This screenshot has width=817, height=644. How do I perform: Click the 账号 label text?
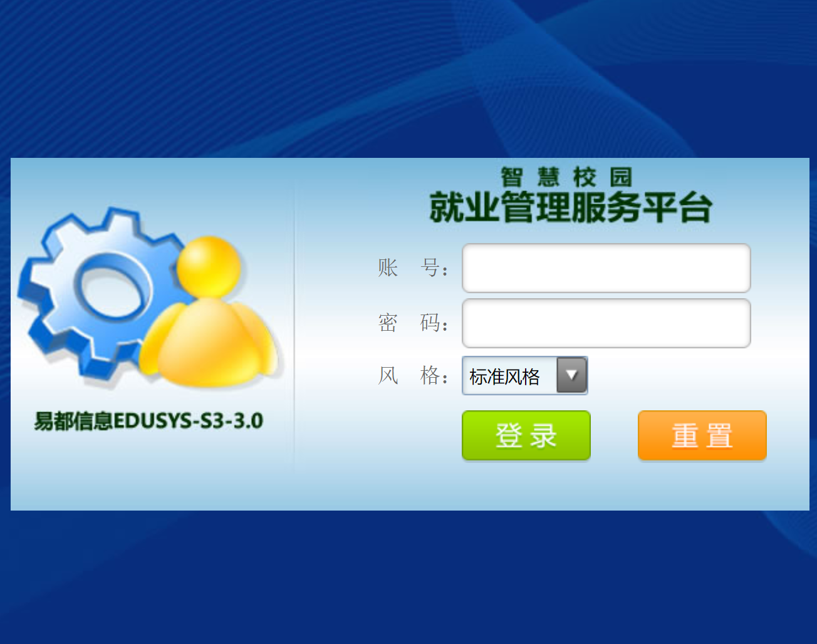point(413,268)
